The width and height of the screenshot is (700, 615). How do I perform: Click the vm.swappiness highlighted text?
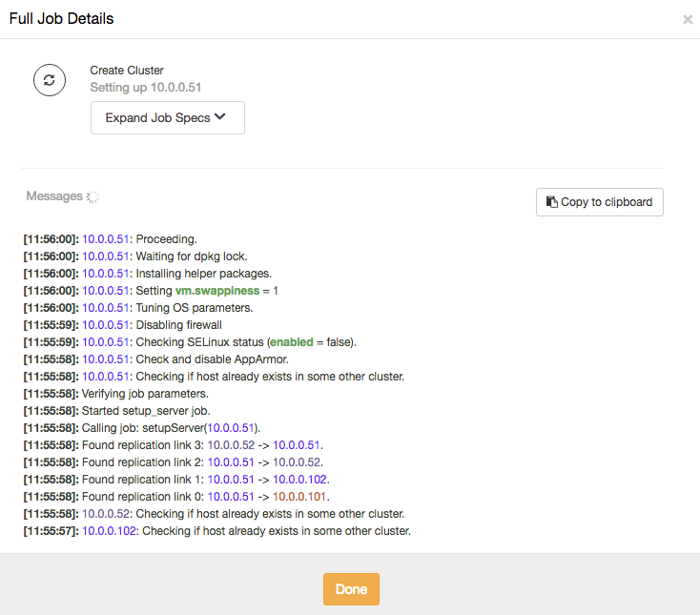tap(217, 291)
